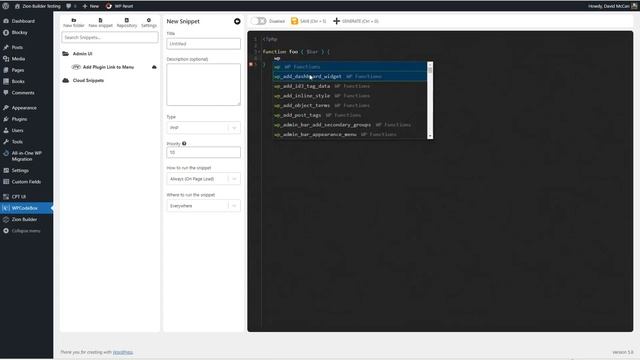The image size is (640, 360).
Task: Edit the Priority value field
Action: (x=203, y=152)
